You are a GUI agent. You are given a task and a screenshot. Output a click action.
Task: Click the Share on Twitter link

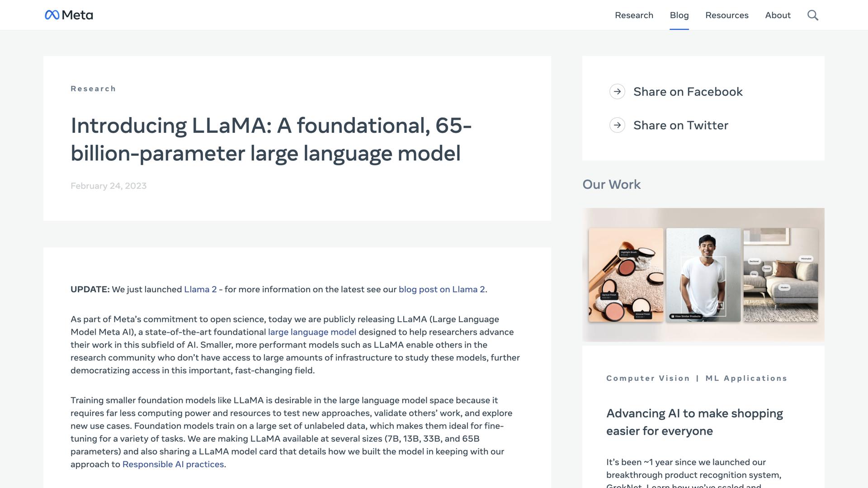(680, 125)
